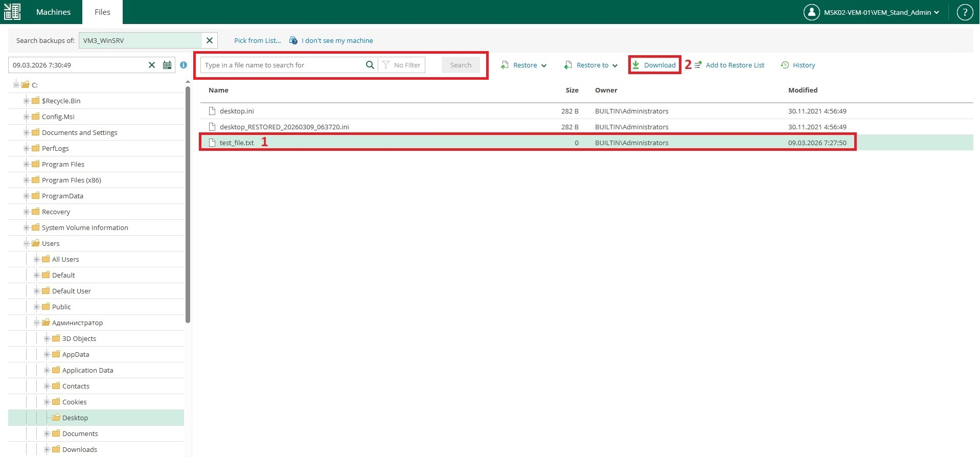The image size is (980, 457).
Task: Collapse the C: drive node
Action: (x=16, y=85)
